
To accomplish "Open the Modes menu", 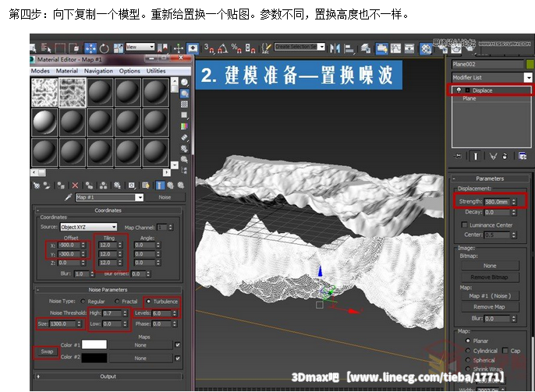I will pyautogui.click(x=41, y=71).
